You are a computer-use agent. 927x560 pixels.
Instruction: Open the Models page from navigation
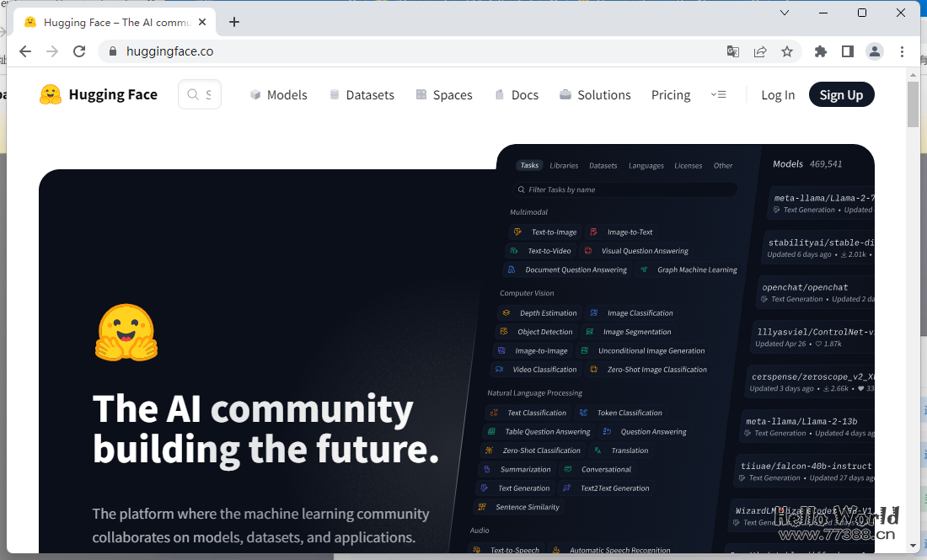[x=279, y=95]
